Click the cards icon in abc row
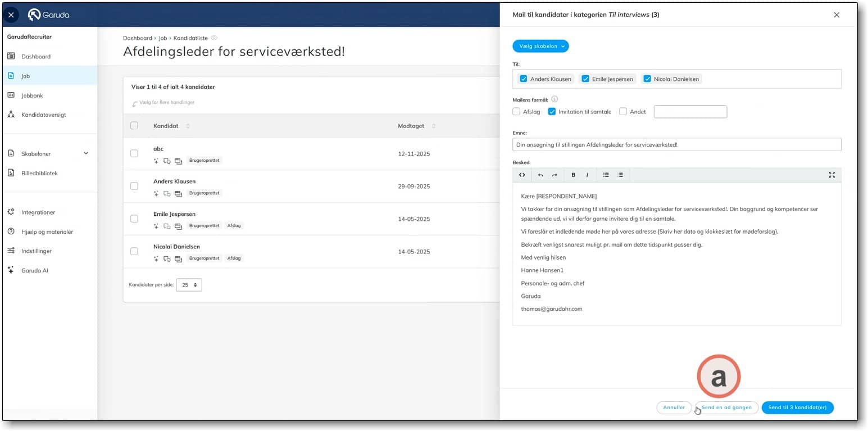 tap(178, 161)
